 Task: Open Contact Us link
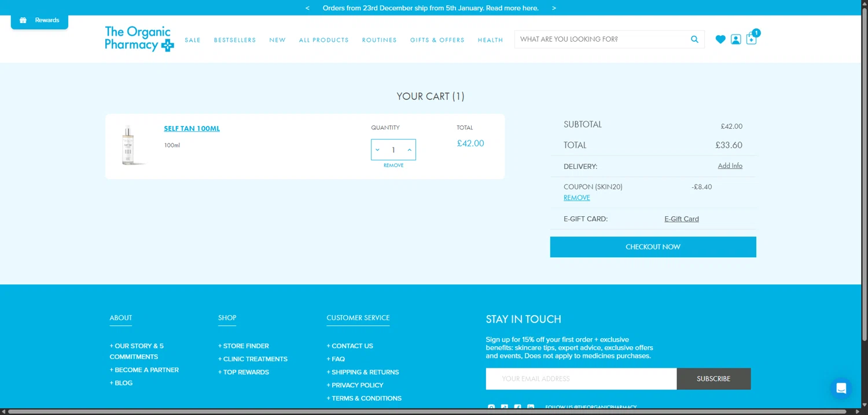[x=350, y=346]
